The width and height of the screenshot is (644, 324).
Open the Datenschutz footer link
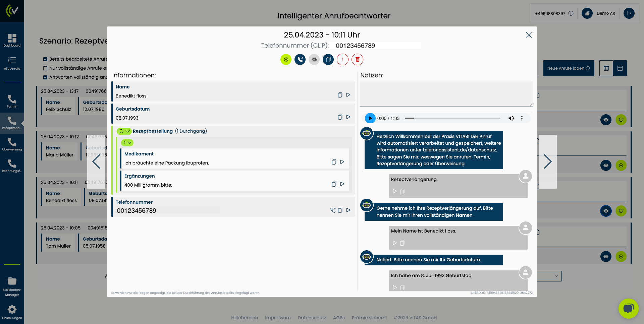(312, 318)
